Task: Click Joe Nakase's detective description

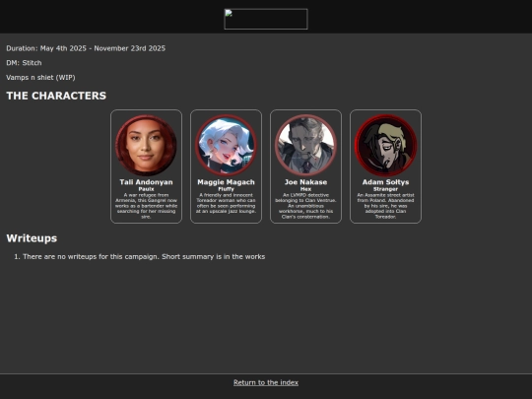Action: [305, 206]
